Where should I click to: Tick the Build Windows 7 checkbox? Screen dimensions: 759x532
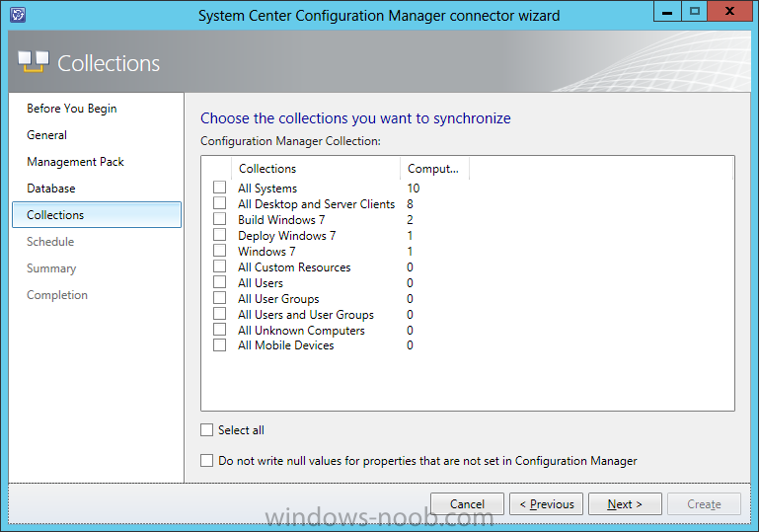click(x=219, y=219)
